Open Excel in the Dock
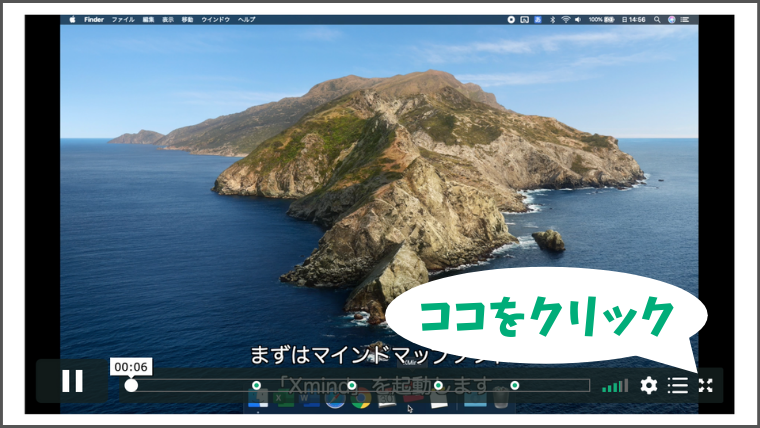The image size is (760, 428). coord(284,399)
